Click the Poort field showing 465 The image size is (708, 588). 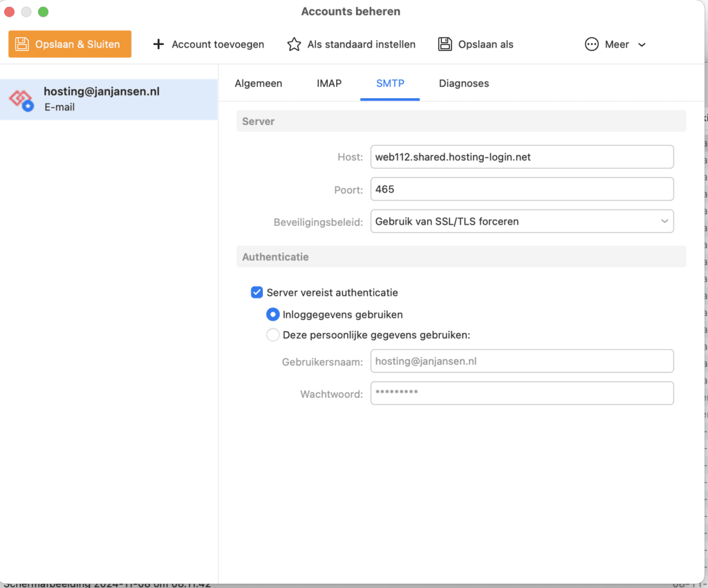tap(522, 189)
